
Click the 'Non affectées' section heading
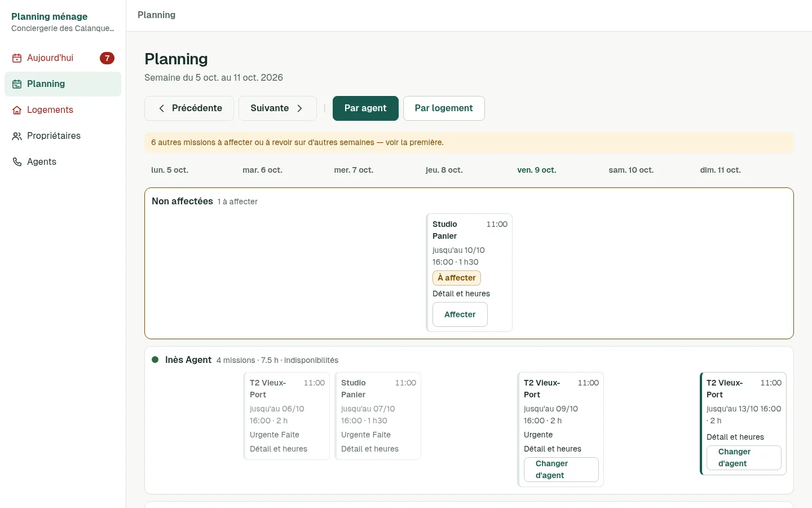(182, 201)
